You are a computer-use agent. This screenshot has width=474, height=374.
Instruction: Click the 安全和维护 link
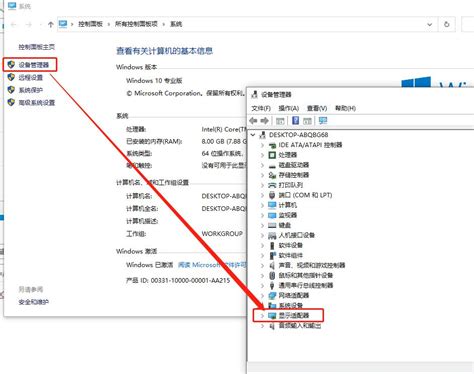[x=34, y=302]
